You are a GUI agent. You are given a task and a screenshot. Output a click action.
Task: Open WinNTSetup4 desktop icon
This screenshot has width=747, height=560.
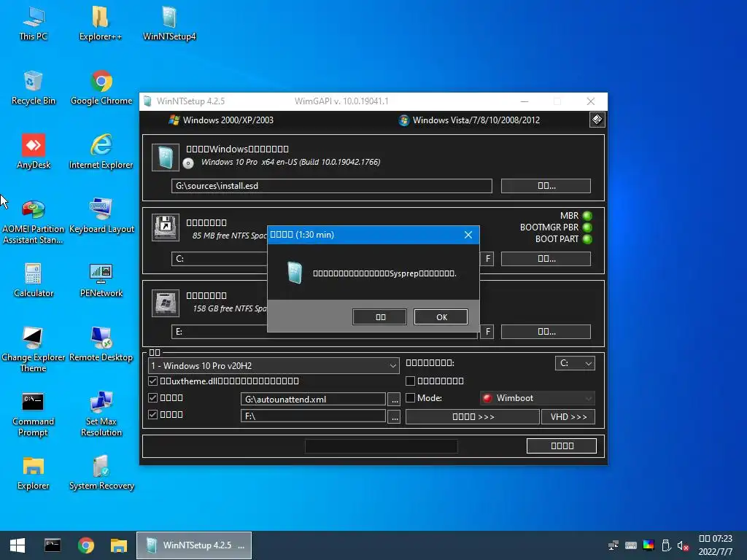(x=169, y=23)
